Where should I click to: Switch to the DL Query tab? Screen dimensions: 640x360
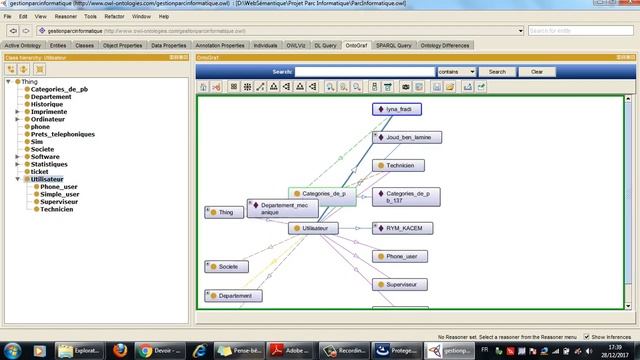pos(325,45)
